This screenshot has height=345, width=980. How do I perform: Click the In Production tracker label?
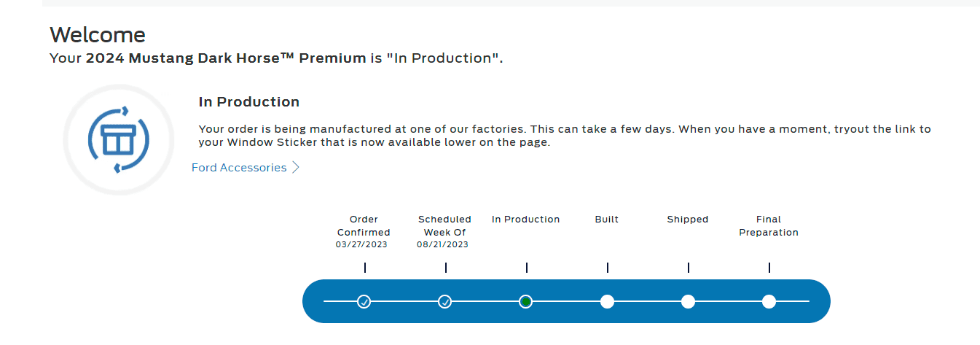coord(526,220)
